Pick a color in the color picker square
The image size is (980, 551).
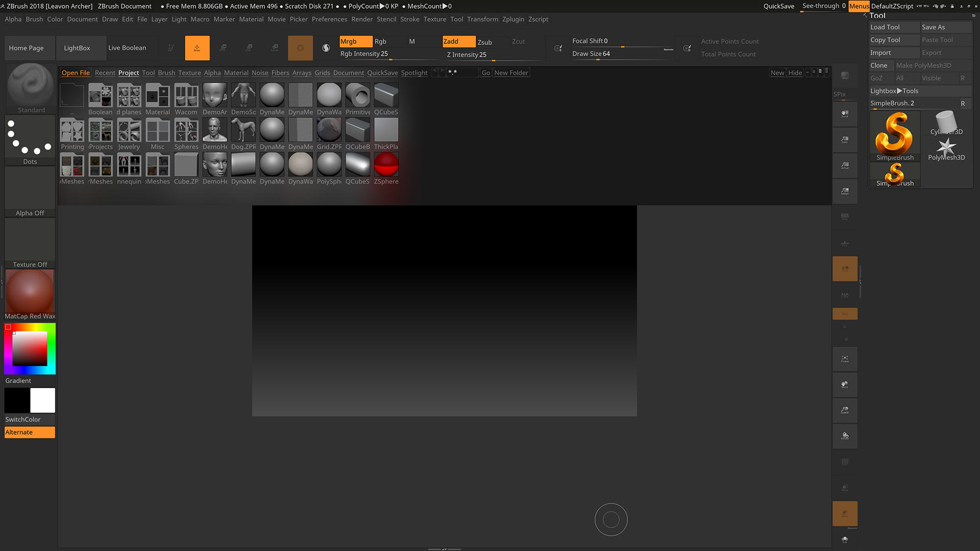pyautogui.click(x=30, y=348)
